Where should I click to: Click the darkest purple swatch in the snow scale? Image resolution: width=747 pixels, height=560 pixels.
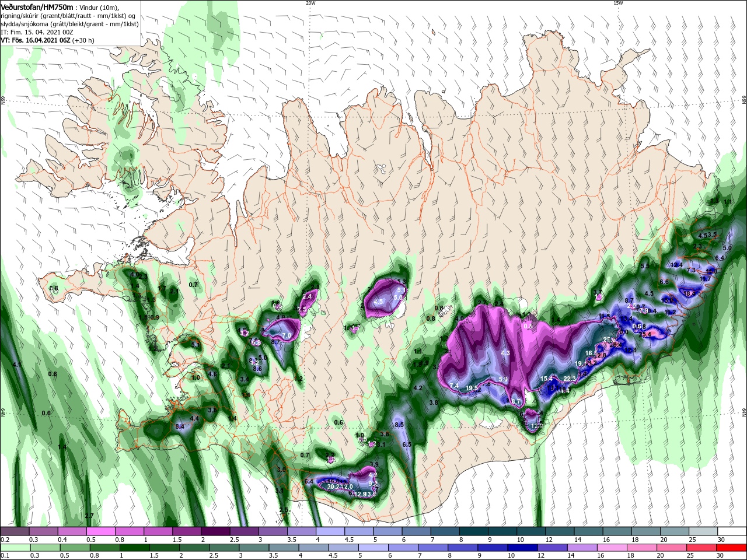215,531
